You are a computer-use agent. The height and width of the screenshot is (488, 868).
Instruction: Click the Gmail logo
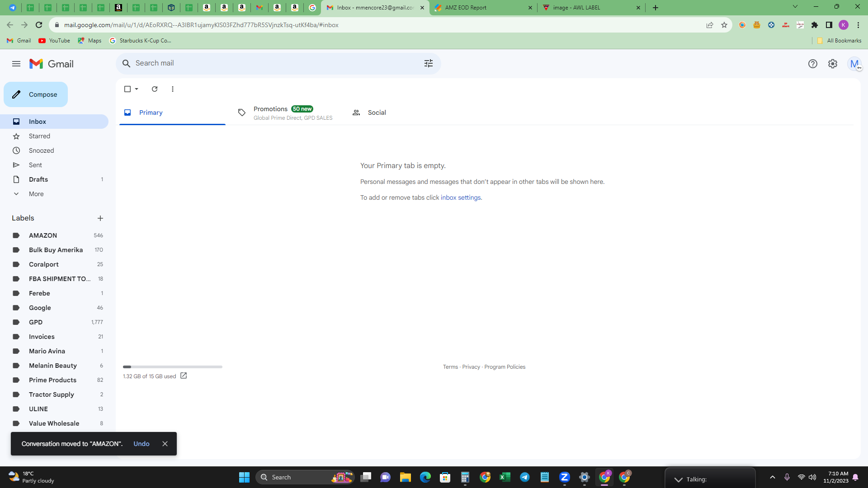(52, 64)
